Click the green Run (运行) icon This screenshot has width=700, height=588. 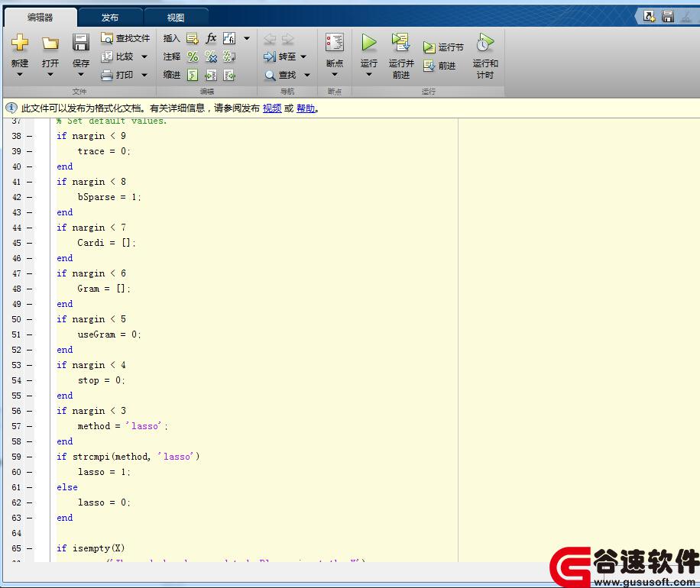[369, 43]
